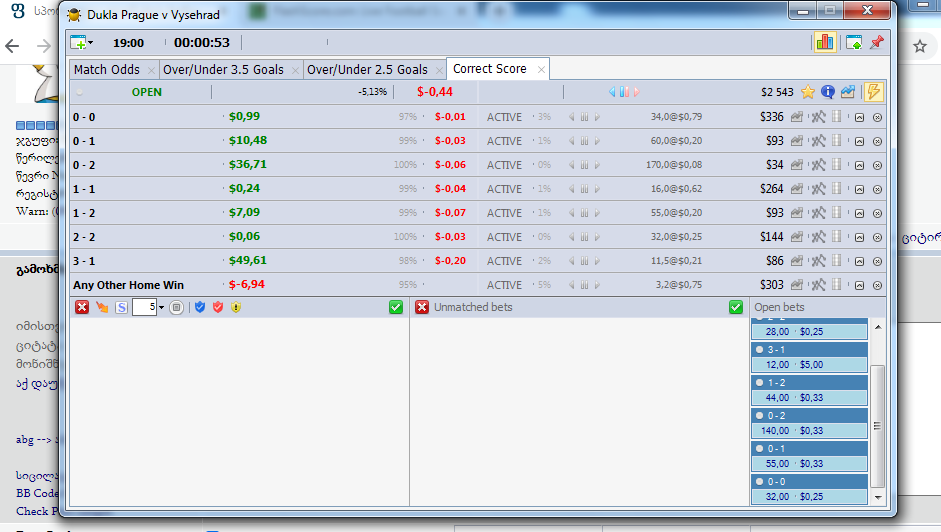Close the Match Odds tab
The image size is (941, 532).
tap(151, 71)
